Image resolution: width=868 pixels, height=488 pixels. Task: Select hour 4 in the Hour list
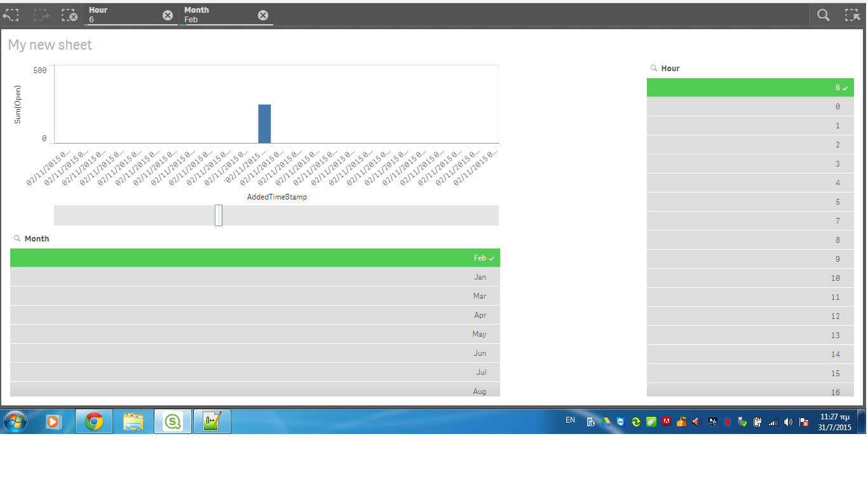(x=750, y=183)
